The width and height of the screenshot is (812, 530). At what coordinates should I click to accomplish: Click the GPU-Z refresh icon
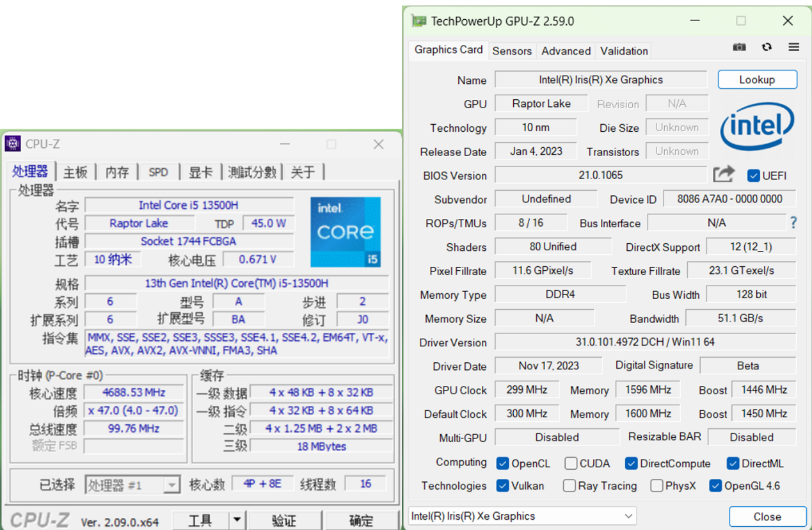coord(767,47)
